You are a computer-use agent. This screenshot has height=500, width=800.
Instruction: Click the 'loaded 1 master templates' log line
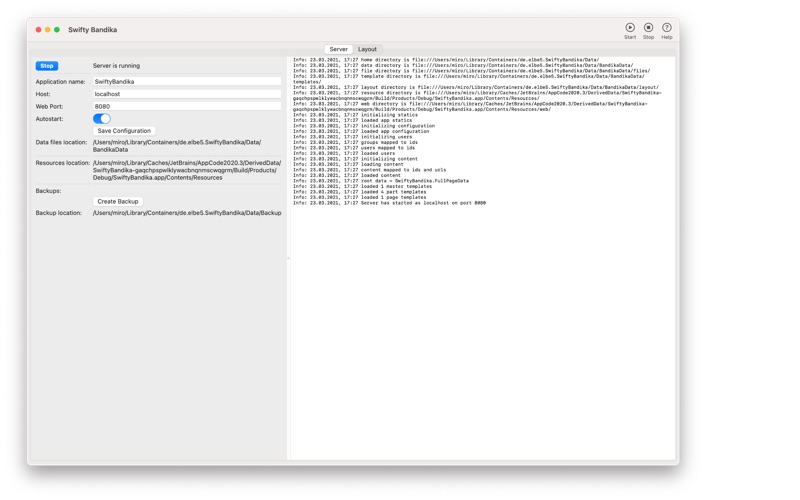(362, 187)
